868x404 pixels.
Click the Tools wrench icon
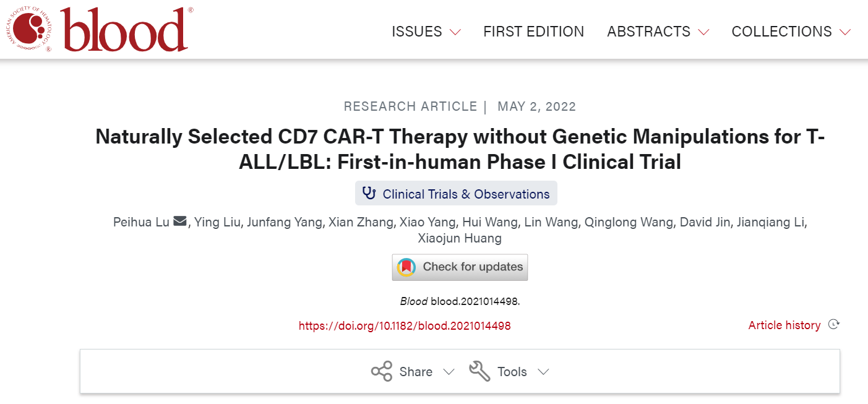click(x=479, y=371)
